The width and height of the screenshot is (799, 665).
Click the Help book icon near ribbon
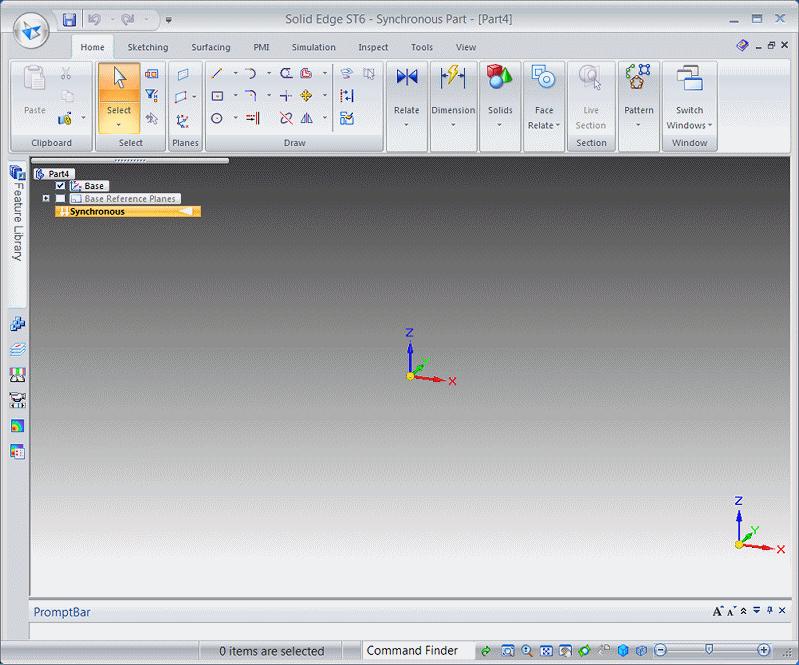pyautogui.click(x=742, y=46)
